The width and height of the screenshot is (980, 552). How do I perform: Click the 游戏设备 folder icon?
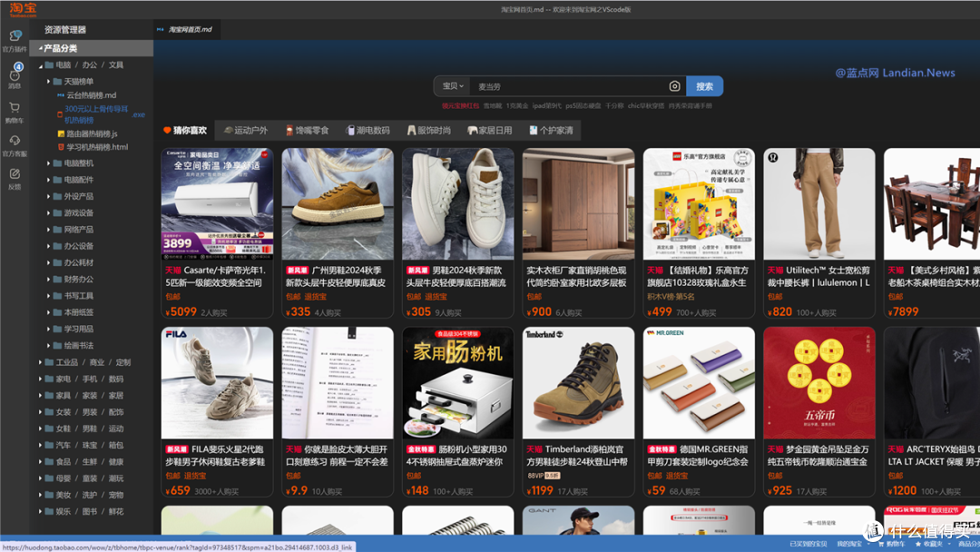(57, 213)
